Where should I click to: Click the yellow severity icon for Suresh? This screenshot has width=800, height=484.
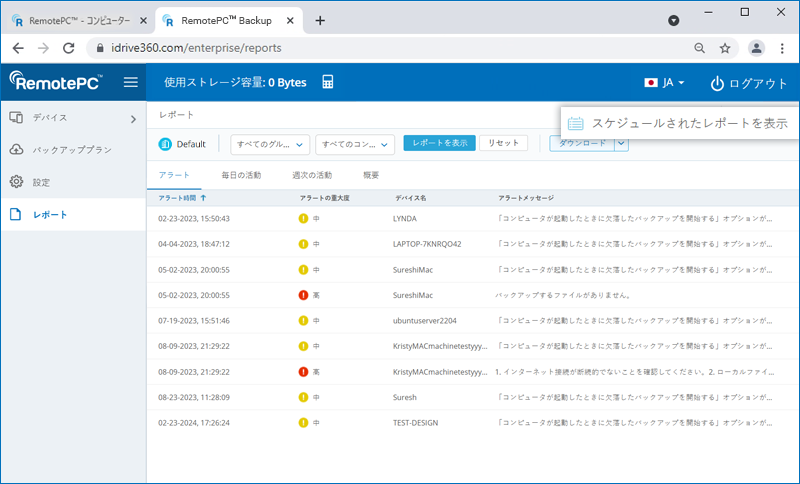(303, 397)
